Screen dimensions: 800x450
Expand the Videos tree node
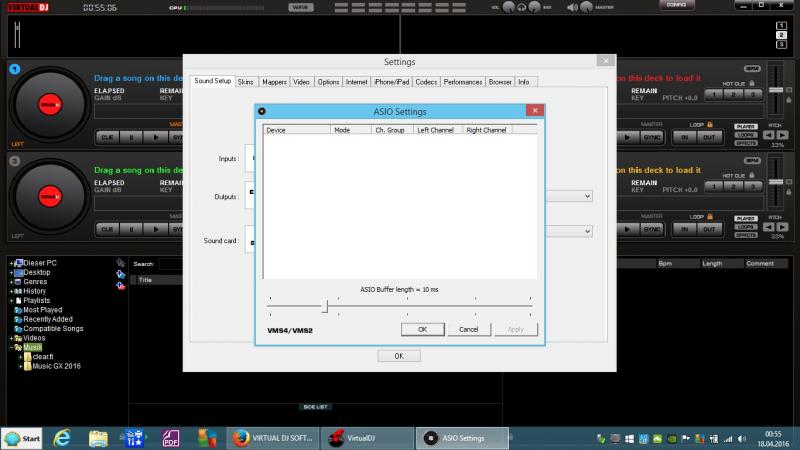click(x=11, y=338)
